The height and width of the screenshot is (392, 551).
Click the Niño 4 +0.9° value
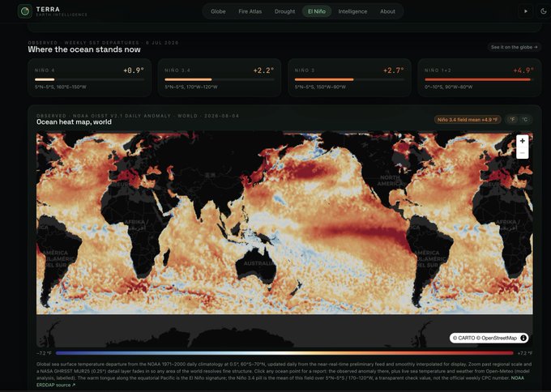[x=134, y=70]
